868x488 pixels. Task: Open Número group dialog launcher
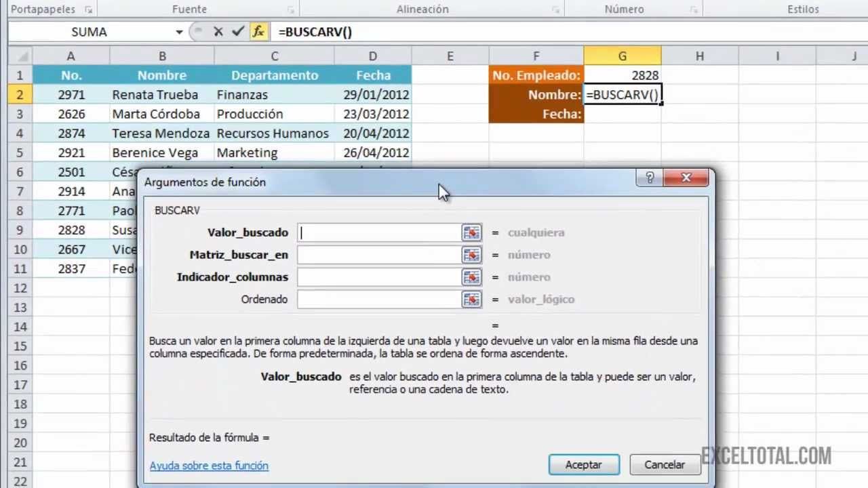coord(694,10)
